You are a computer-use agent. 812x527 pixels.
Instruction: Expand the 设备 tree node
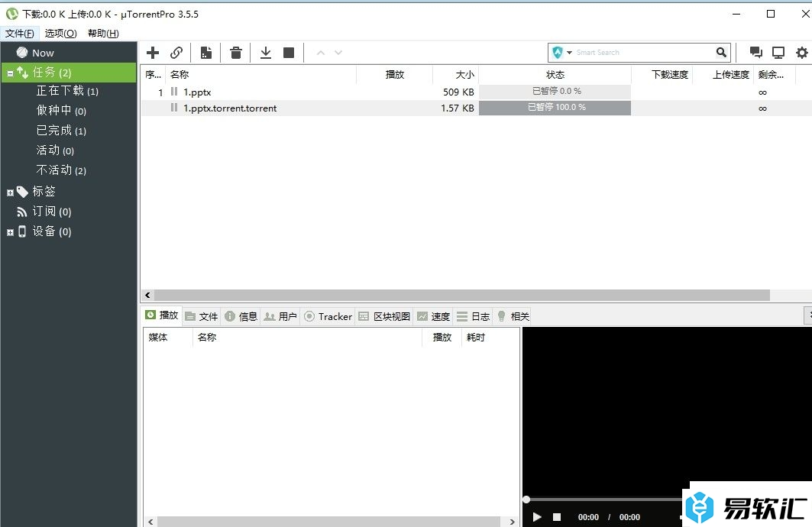click(x=10, y=232)
